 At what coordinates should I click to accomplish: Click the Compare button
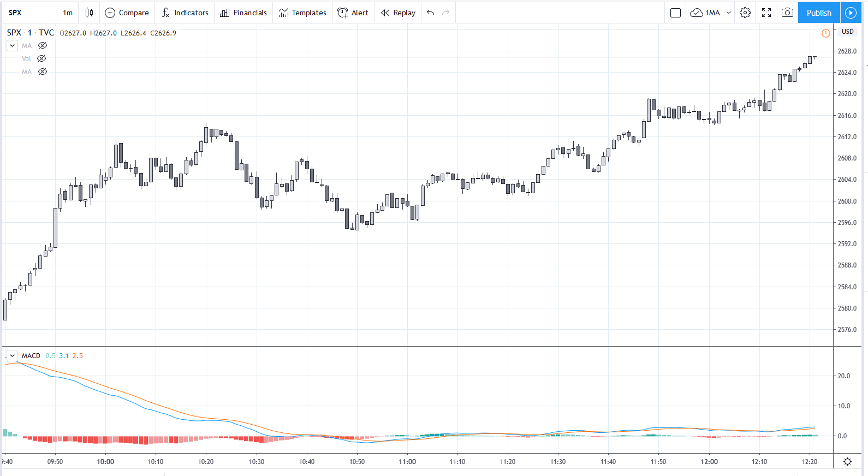click(127, 13)
